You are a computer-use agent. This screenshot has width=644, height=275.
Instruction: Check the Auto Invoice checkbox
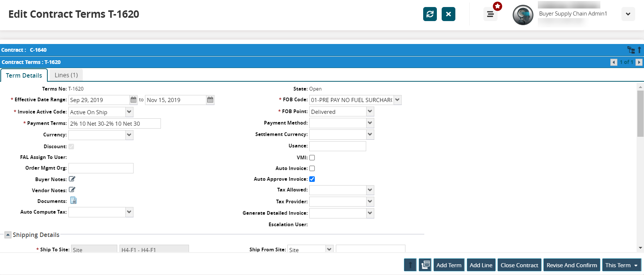[x=312, y=168]
